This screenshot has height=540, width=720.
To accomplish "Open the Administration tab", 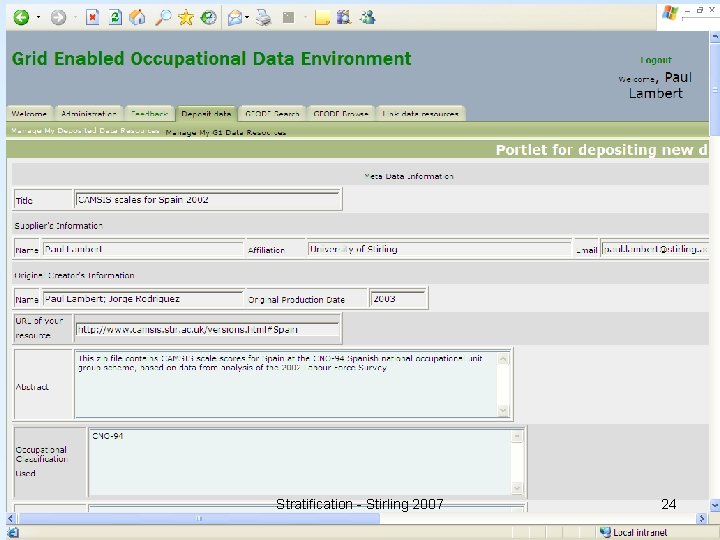I will point(89,113).
